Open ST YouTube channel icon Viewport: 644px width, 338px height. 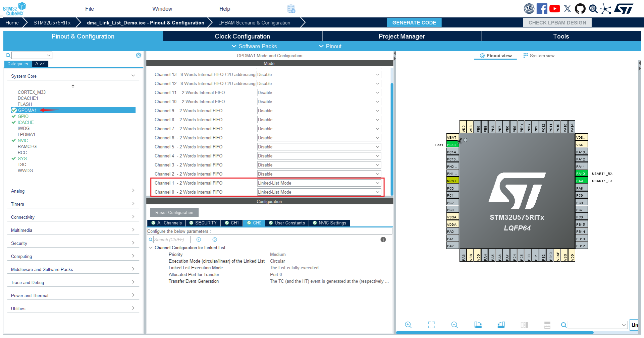(x=554, y=9)
